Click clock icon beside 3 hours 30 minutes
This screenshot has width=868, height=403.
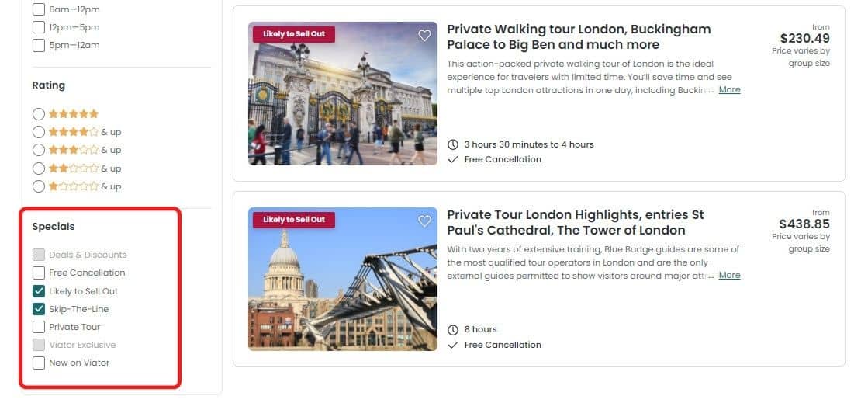point(453,144)
